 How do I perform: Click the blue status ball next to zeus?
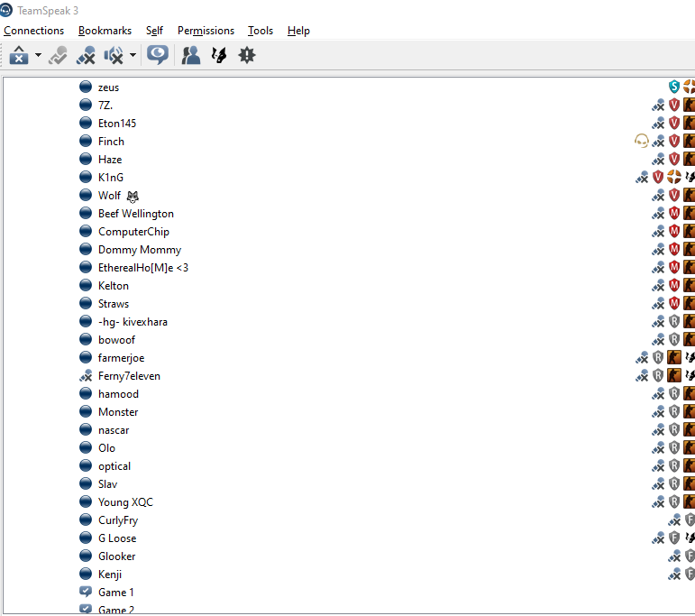(86, 87)
